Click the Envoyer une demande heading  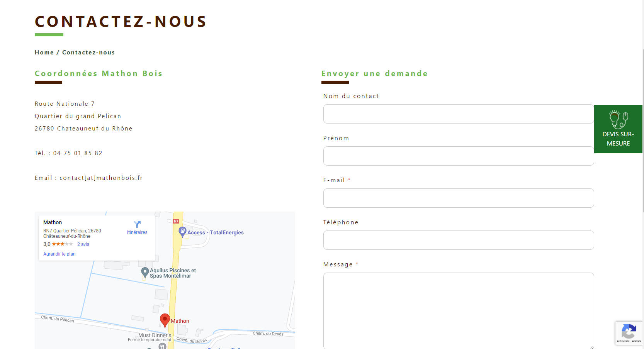click(374, 73)
